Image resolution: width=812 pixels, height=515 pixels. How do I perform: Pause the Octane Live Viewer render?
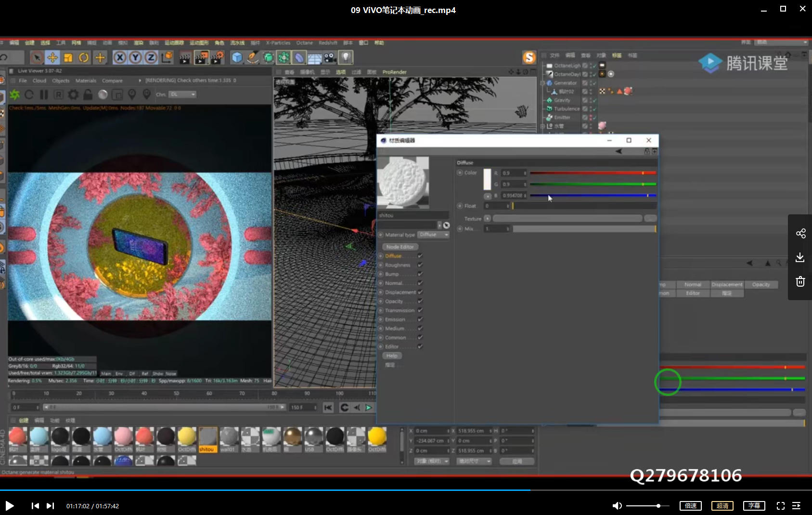[44, 94]
